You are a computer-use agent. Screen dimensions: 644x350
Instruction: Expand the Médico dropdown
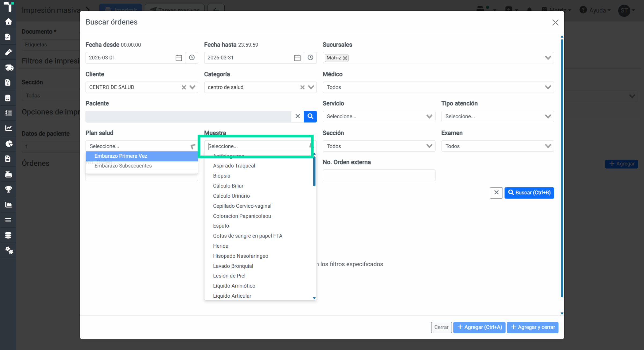(x=438, y=87)
